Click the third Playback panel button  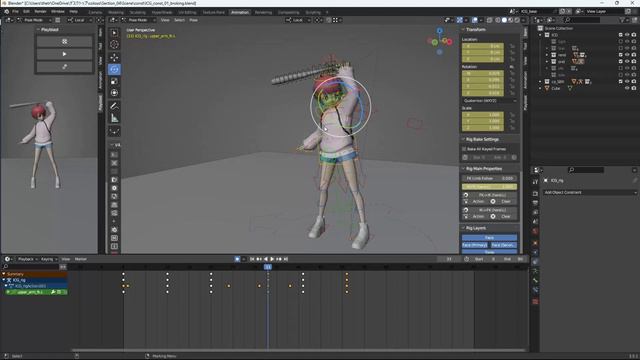tap(64, 67)
